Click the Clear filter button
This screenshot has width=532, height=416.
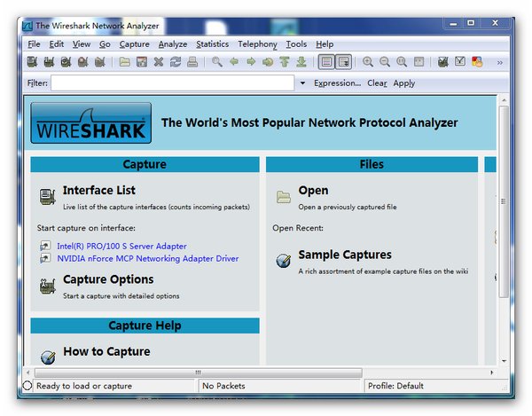click(377, 83)
